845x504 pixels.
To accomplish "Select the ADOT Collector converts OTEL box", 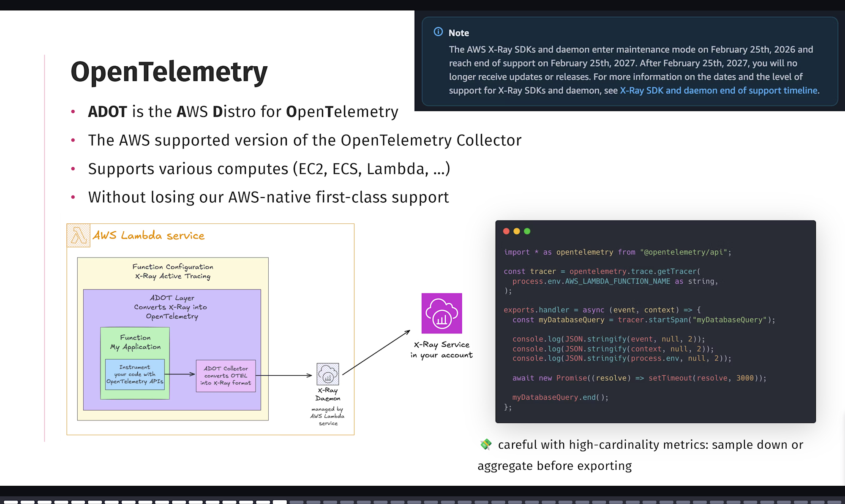I will point(226,375).
